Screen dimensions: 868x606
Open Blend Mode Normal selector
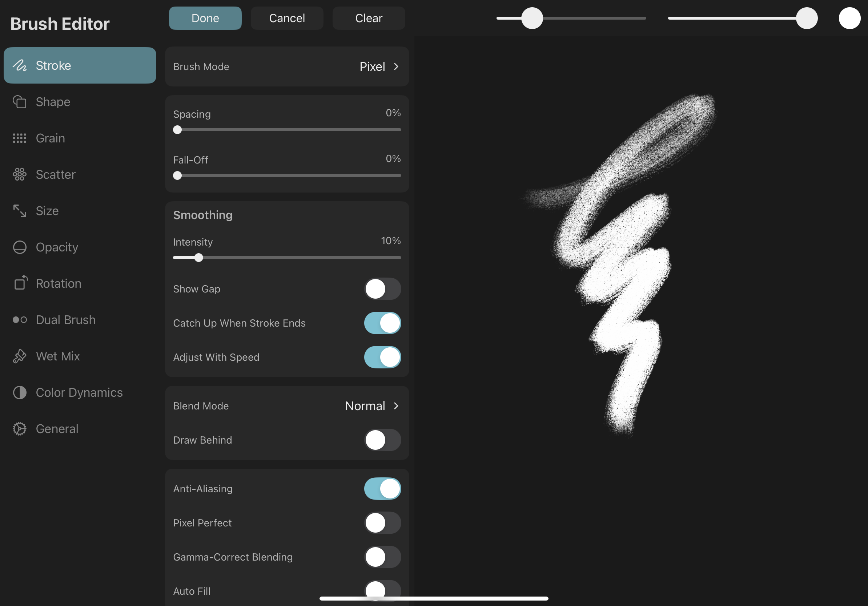pyautogui.click(x=287, y=406)
